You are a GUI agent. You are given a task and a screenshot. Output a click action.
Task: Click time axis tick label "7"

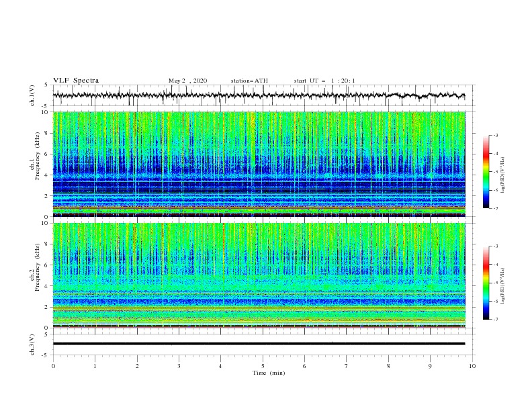tap(347, 366)
